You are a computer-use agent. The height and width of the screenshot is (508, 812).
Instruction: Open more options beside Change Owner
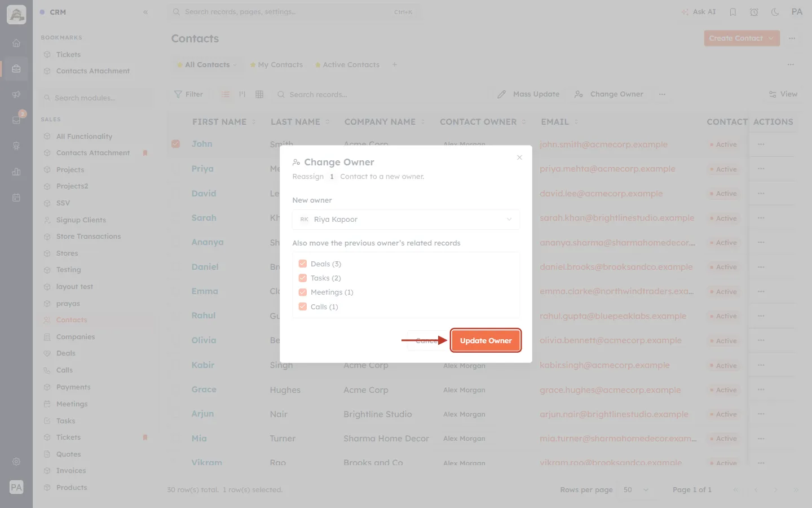click(x=662, y=94)
